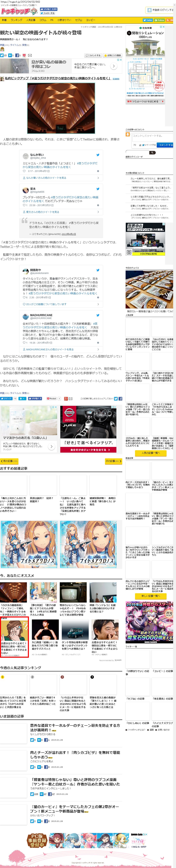Go to 前の記事 previous article button

(9, 461)
